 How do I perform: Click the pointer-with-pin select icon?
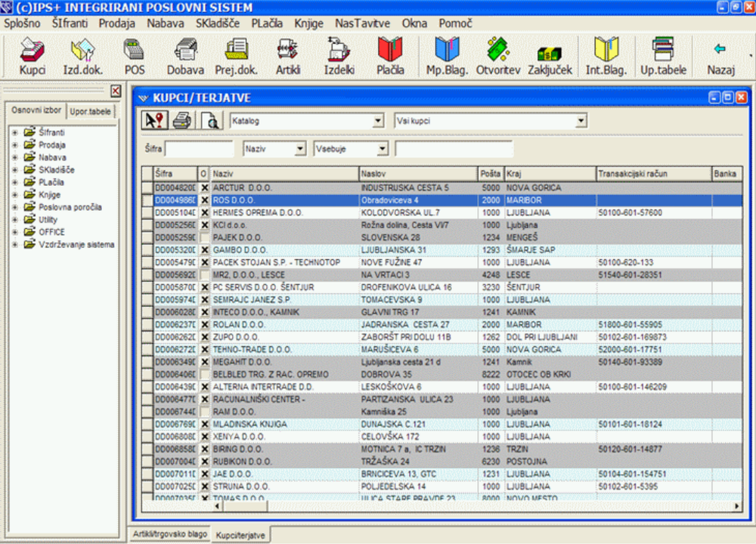coord(154,120)
